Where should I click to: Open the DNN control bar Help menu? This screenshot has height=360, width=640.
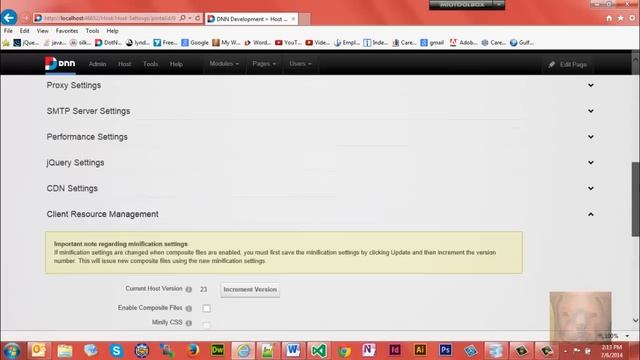tap(176, 64)
